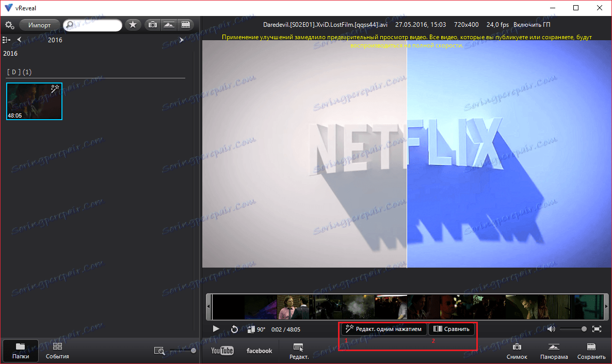Viewport: 612px width, 364px height.
Task: Restart playback with the loop icon
Action: (234, 329)
